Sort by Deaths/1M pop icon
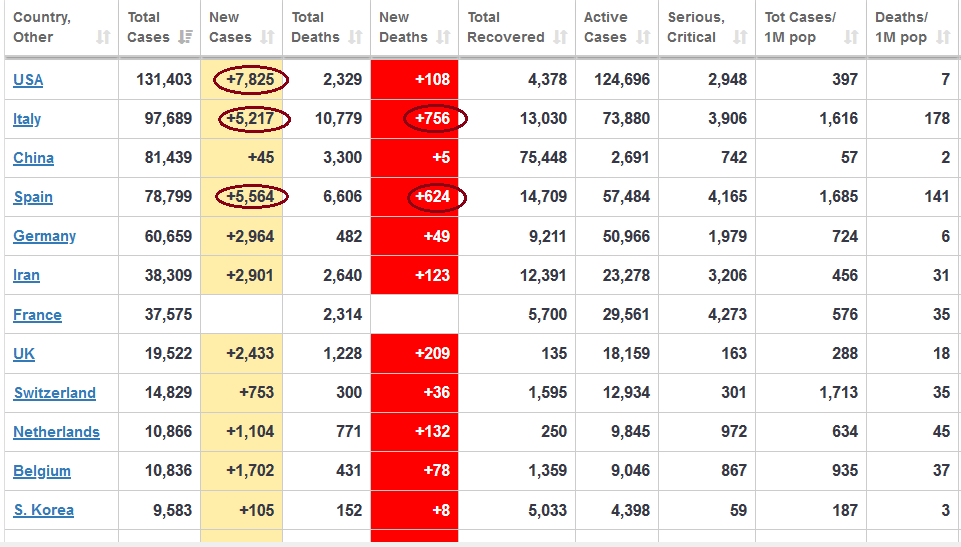961x547 pixels. [943, 37]
